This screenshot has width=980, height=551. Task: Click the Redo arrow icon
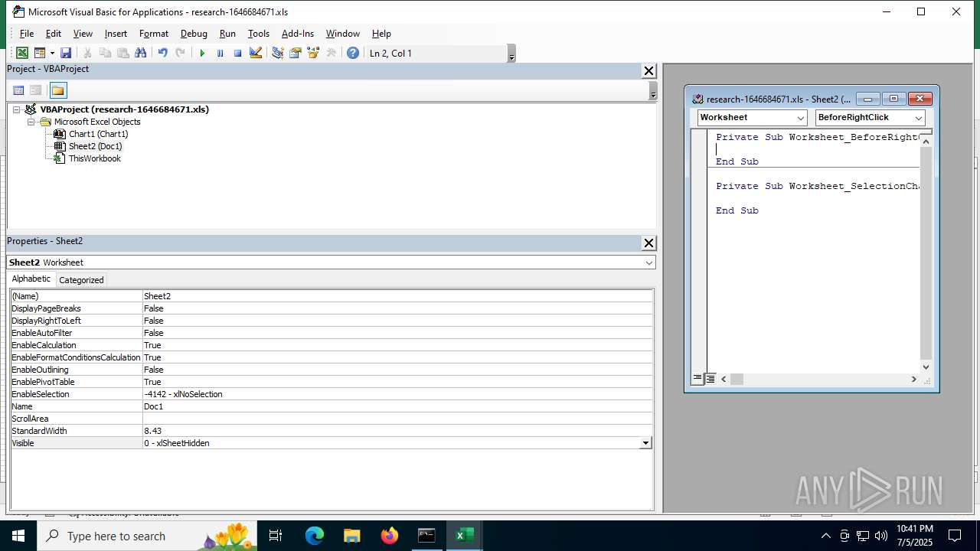point(180,53)
